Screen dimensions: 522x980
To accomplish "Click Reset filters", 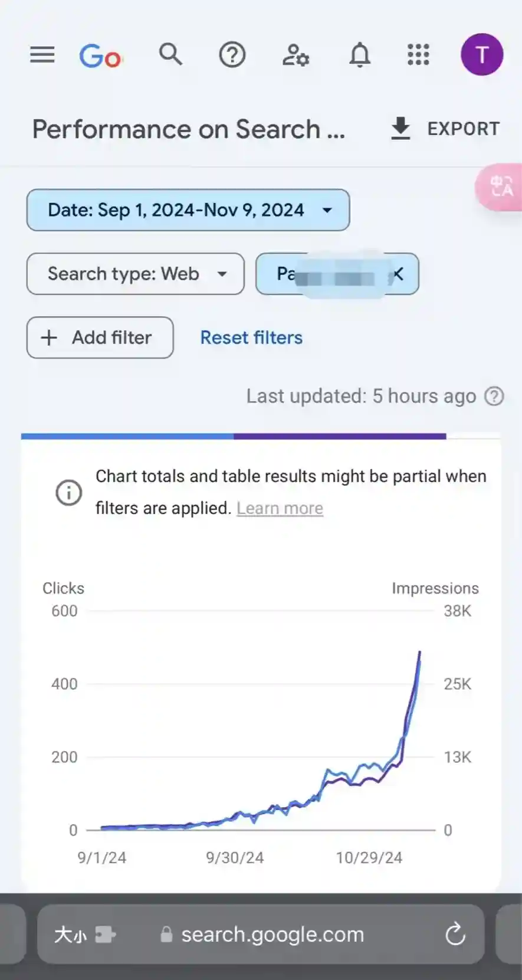I will point(251,337).
